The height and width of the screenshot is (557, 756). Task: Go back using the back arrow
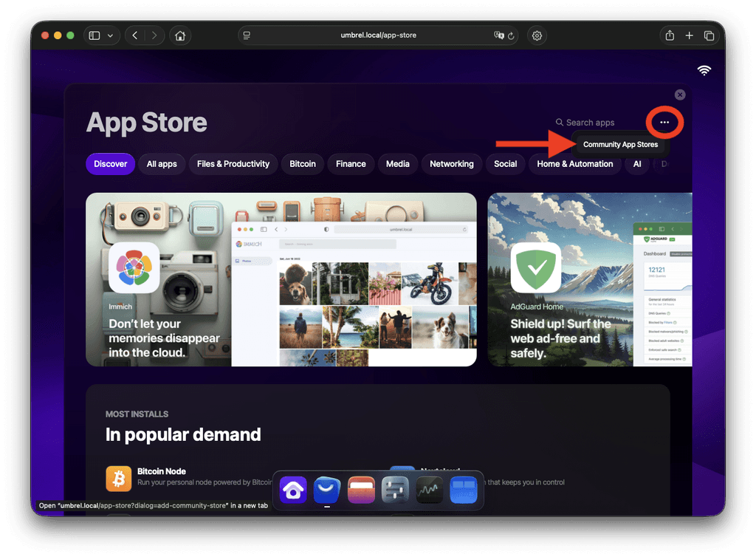134,35
